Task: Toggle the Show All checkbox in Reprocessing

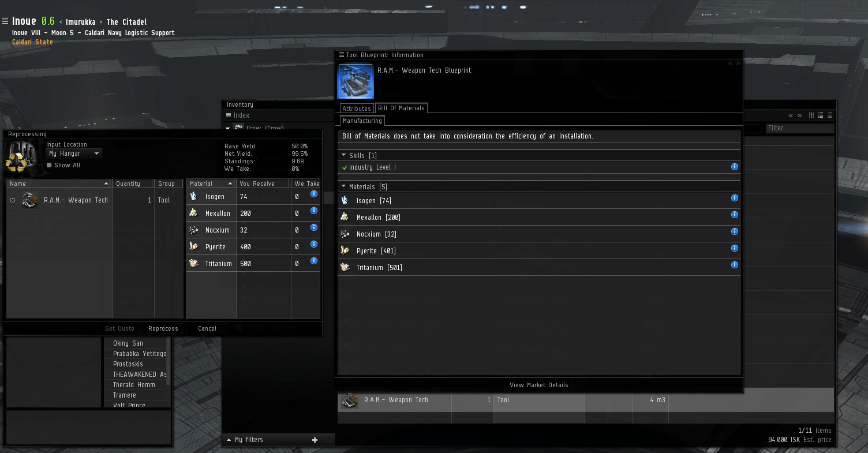Action: click(x=49, y=165)
